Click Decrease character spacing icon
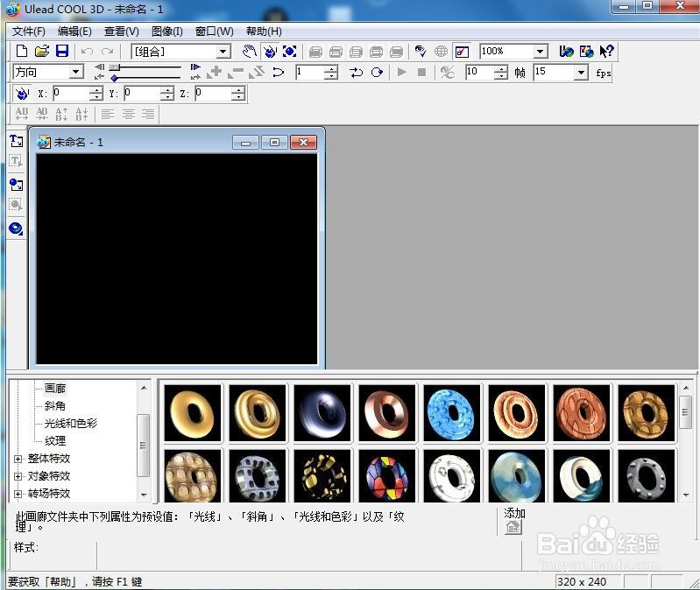Image resolution: width=700 pixels, height=590 pixels. click(x=42, y=114)
